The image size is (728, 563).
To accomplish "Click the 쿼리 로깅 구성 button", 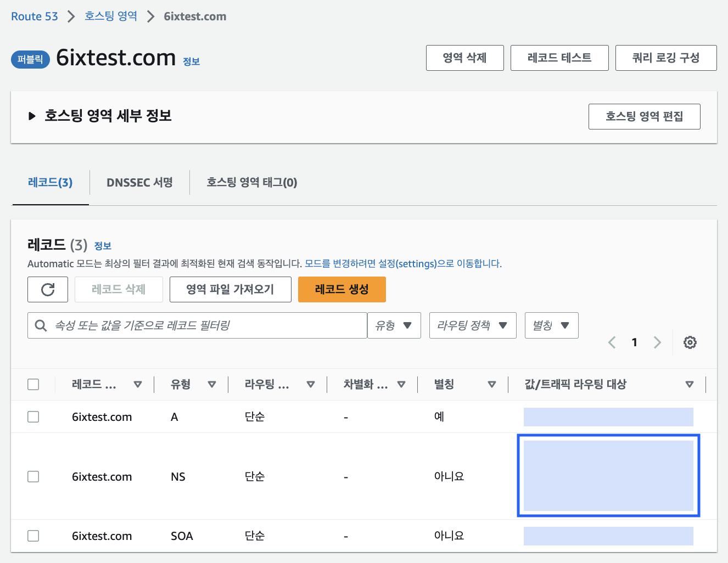I will (666, 58).
